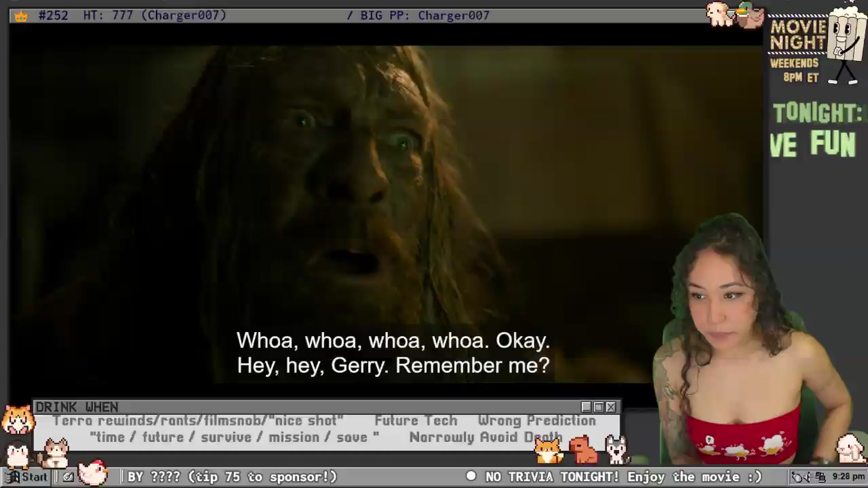Image resolution: width=868 pixels, height=488 pixels.
Task: Click 'NO TRIVIA TONIGHT!' taskbar message
Action: pos(552,477)
